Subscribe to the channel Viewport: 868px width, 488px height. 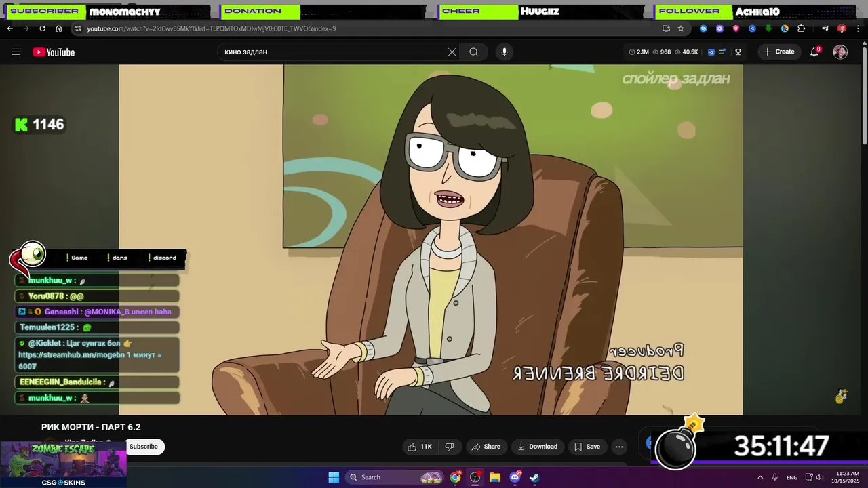tap(144, 447)
